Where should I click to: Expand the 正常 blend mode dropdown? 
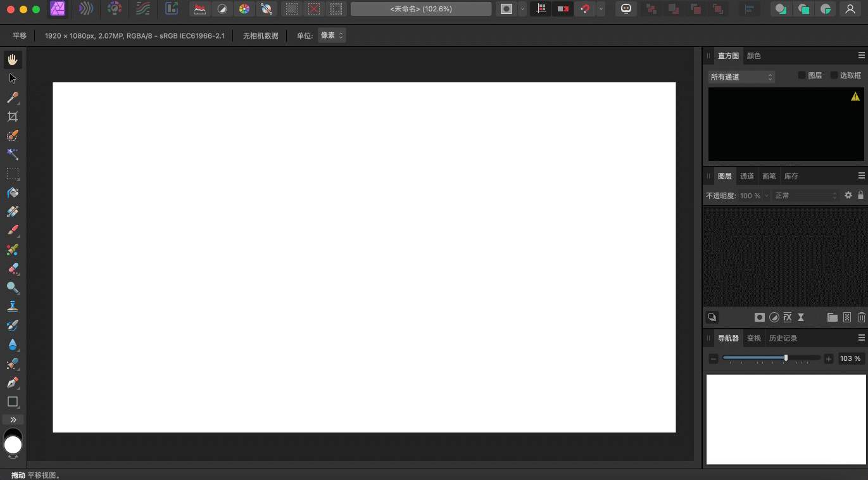tap(805, 196)
